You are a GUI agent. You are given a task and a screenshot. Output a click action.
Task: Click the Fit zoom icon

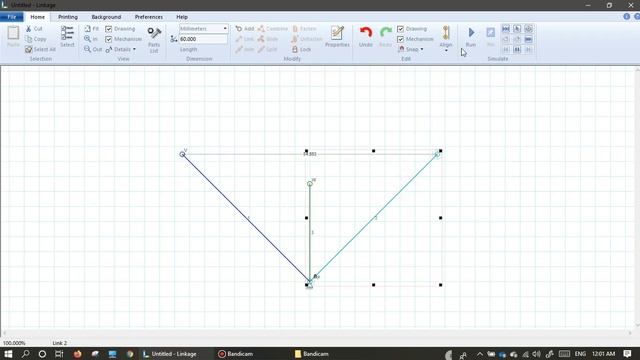(88, 29)
